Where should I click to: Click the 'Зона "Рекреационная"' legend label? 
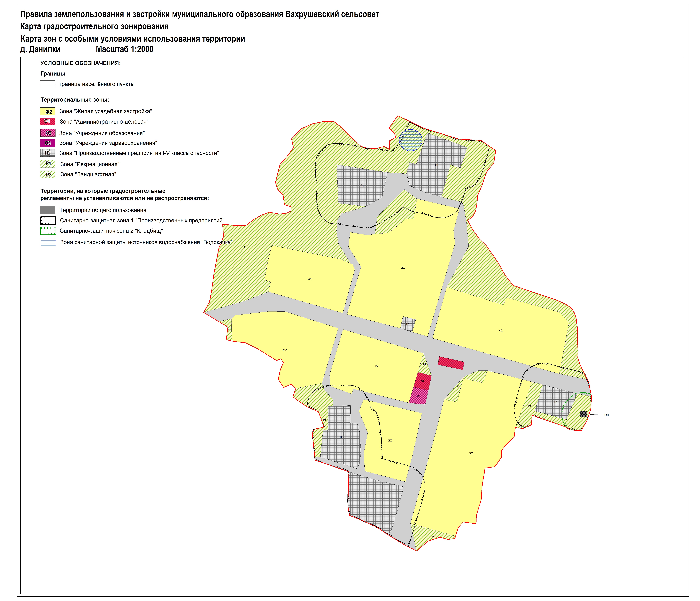pos(90,164)
